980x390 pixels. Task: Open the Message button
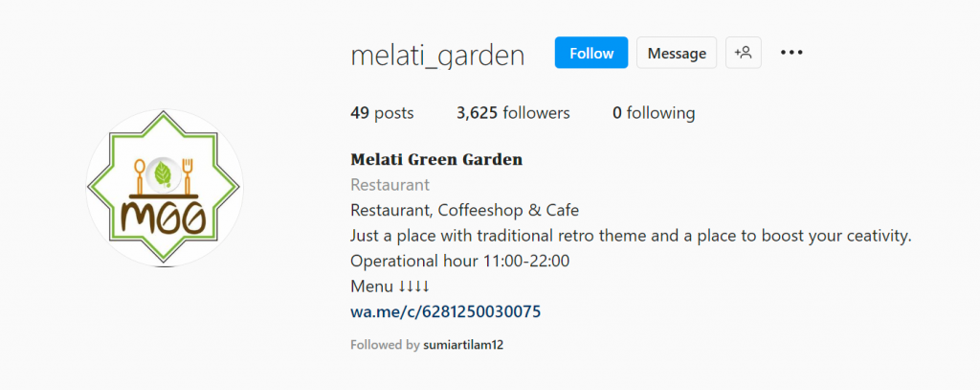(x=677, y=53)
